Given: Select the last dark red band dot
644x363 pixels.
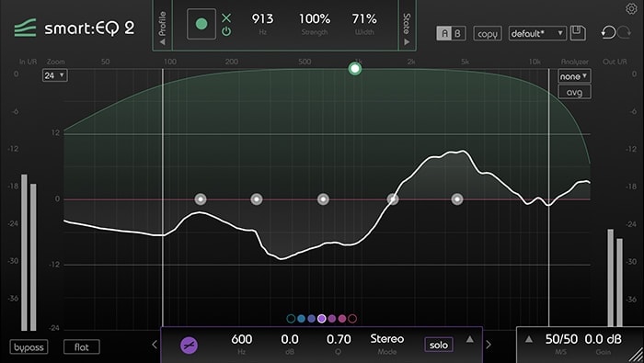Looking at the screenshot, I should (x=352, y=318).
